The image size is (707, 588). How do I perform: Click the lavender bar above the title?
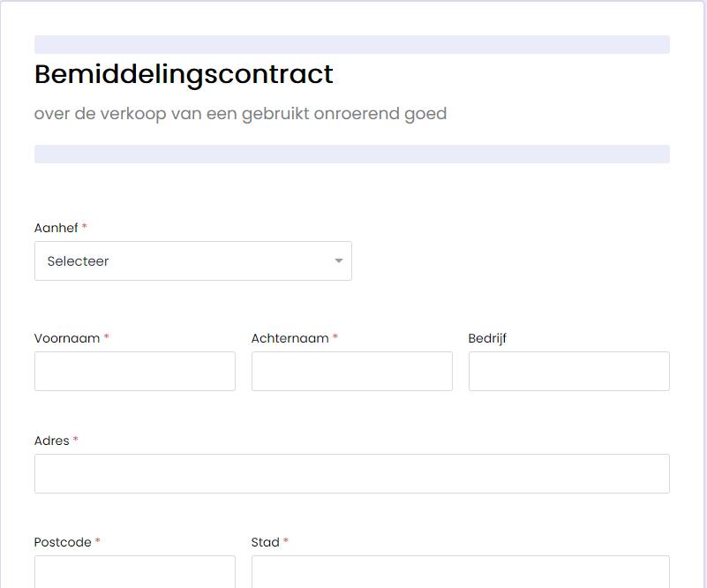[351, 45]
